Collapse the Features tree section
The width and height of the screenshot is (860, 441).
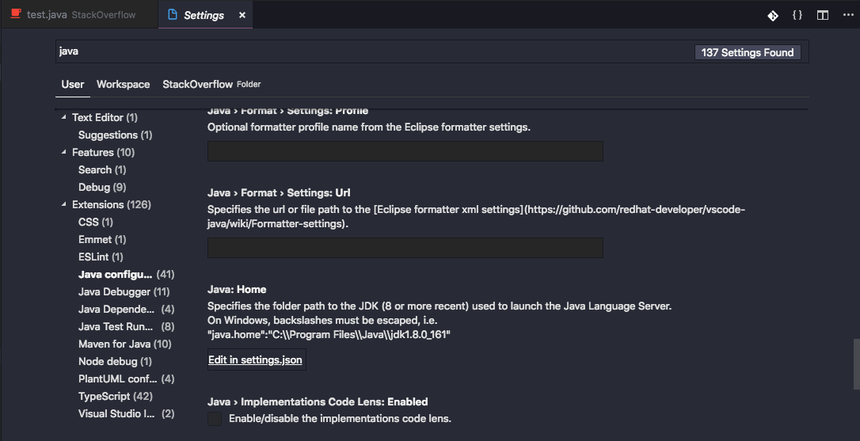(x=63, y=153)
